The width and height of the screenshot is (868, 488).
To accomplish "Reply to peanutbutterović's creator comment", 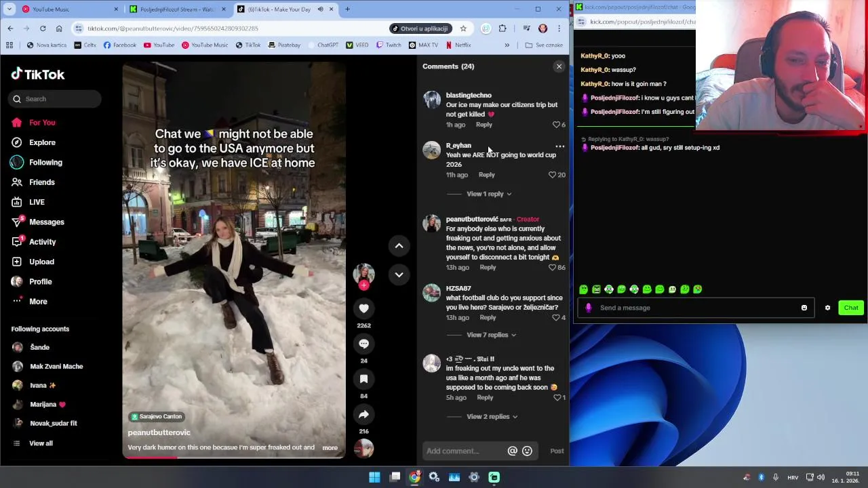I will tap(488, 268).
